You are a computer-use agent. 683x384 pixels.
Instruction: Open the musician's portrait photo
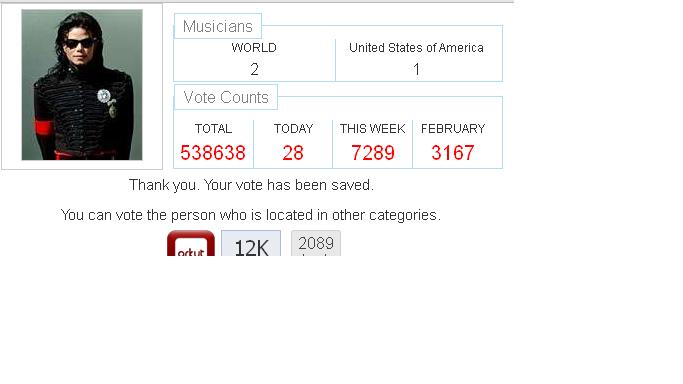coord(82,85)
